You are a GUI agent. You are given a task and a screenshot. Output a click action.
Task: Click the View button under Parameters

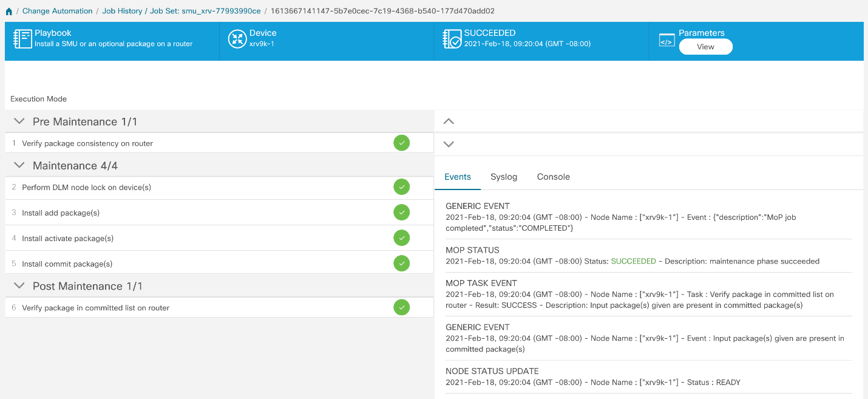pos(705,47)
